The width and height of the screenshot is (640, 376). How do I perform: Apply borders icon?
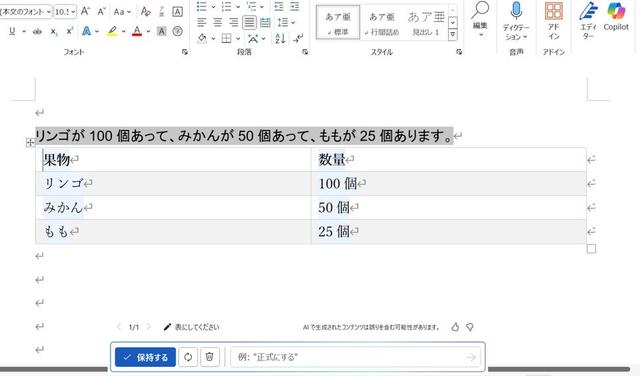226,38
